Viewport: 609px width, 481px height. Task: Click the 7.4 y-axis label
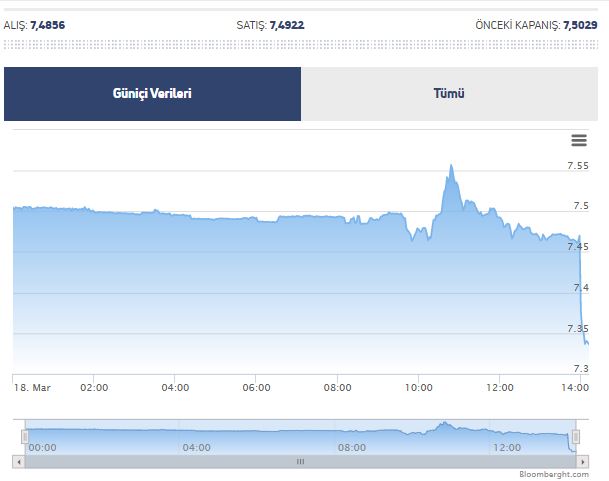pos(581,288)
